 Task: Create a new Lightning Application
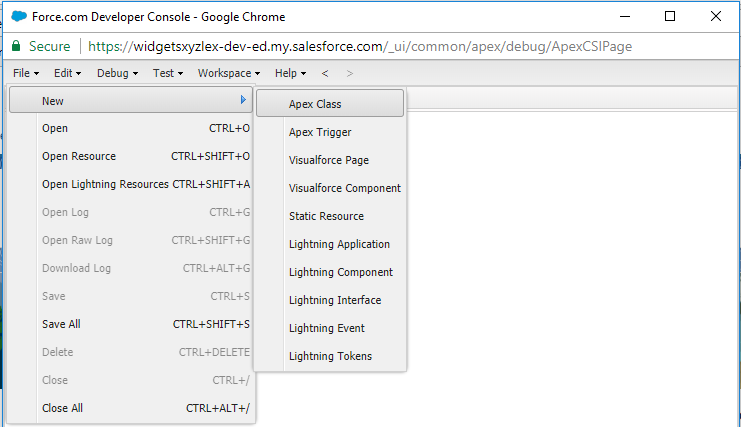(x=330, y=244)
